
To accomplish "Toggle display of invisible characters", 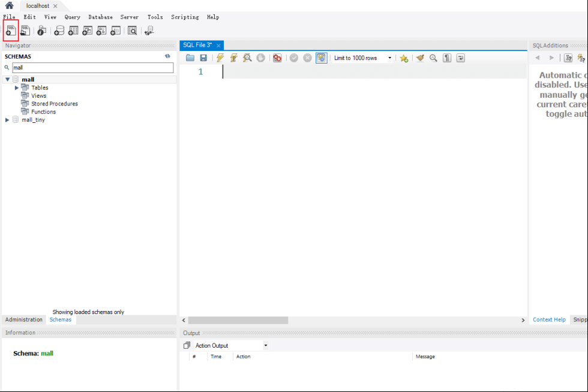I will 447,58.
